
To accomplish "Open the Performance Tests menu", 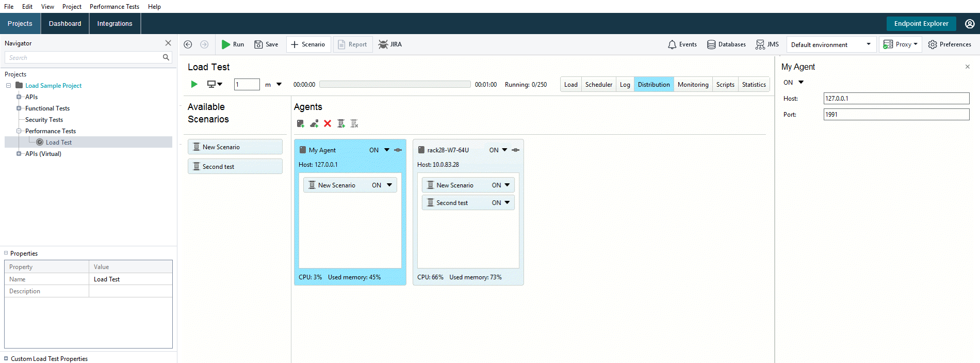I will click(x=115, y=7).
